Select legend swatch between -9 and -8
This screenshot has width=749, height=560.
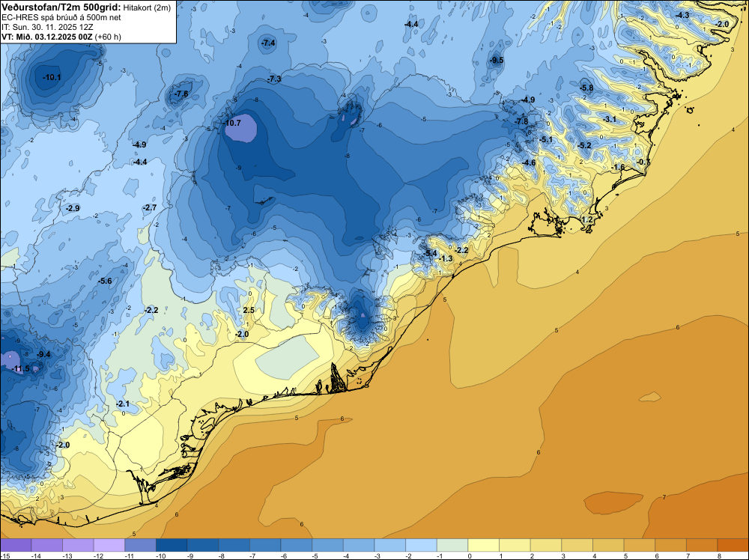(203, 545)
